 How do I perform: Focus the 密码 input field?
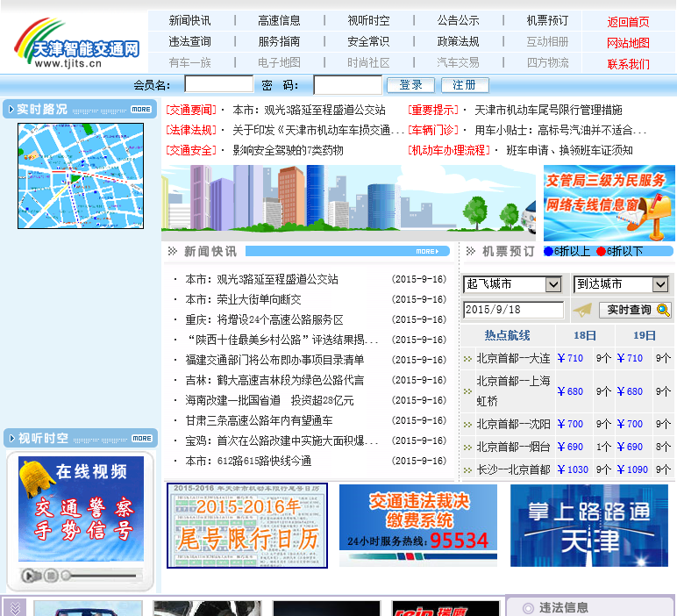(x=347, y=84)
